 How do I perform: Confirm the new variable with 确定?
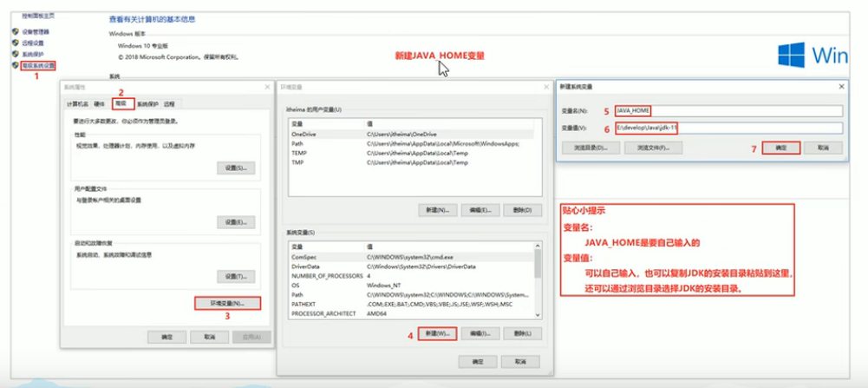[x=780, y=148]
